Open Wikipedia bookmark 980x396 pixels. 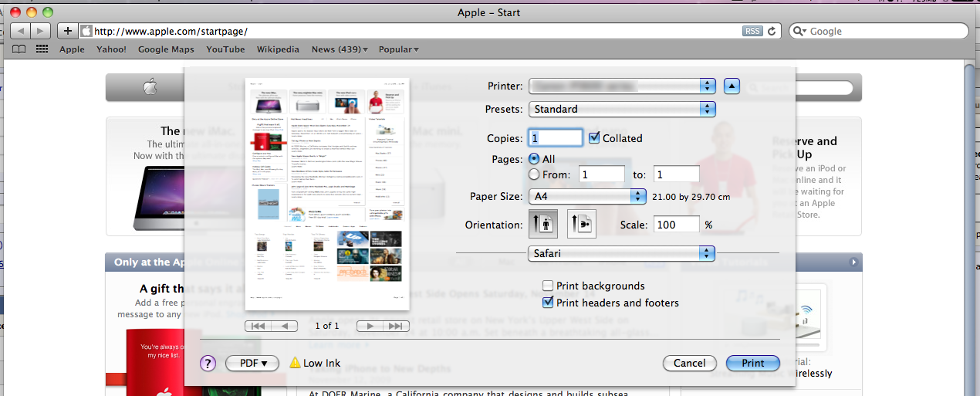(278, 49)
